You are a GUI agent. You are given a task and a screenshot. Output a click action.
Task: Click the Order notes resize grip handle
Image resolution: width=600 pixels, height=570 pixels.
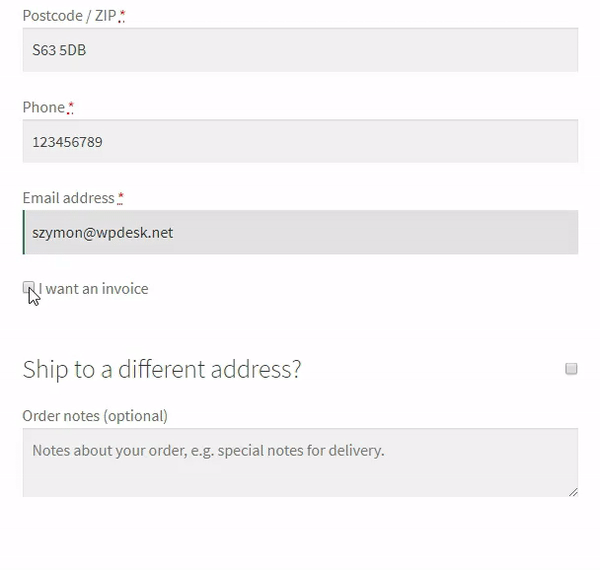point(573,491)
